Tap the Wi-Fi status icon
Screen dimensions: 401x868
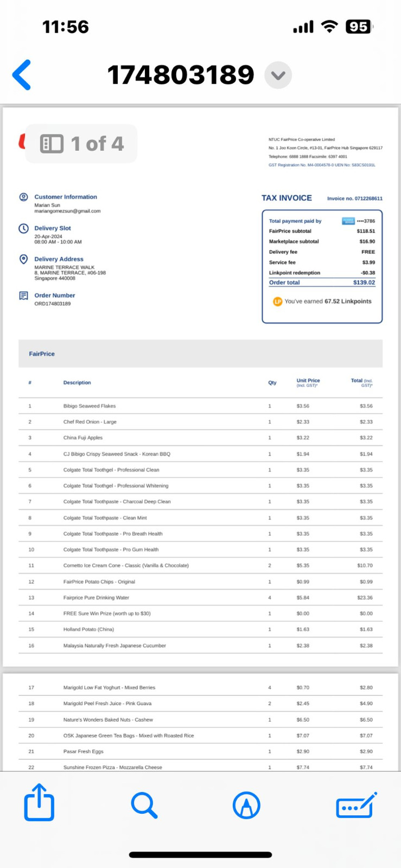pos(329,27)
